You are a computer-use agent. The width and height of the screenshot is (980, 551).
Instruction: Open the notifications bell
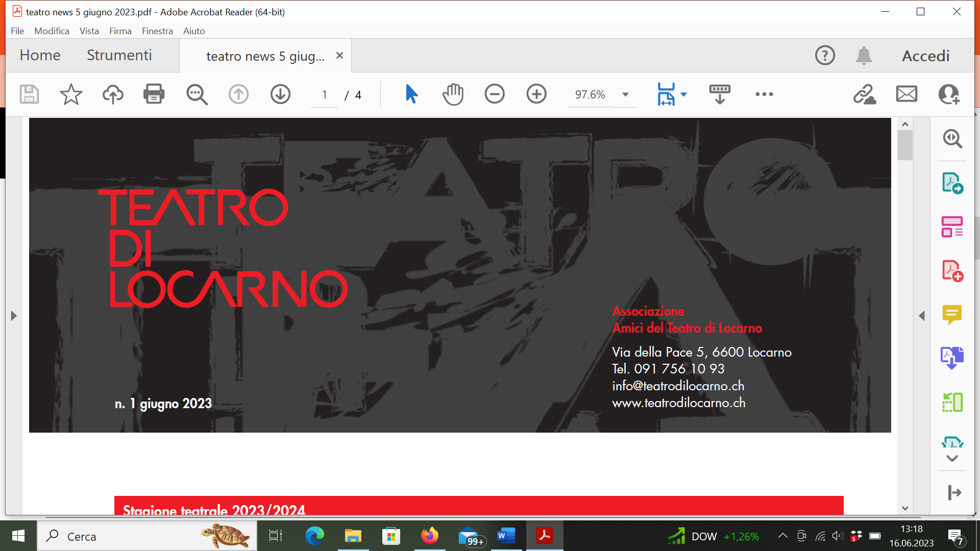(864, 55)
